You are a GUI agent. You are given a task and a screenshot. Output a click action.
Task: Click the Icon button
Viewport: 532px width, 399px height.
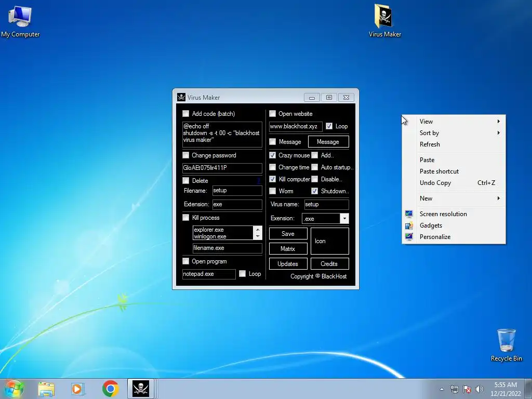(329, 241)
